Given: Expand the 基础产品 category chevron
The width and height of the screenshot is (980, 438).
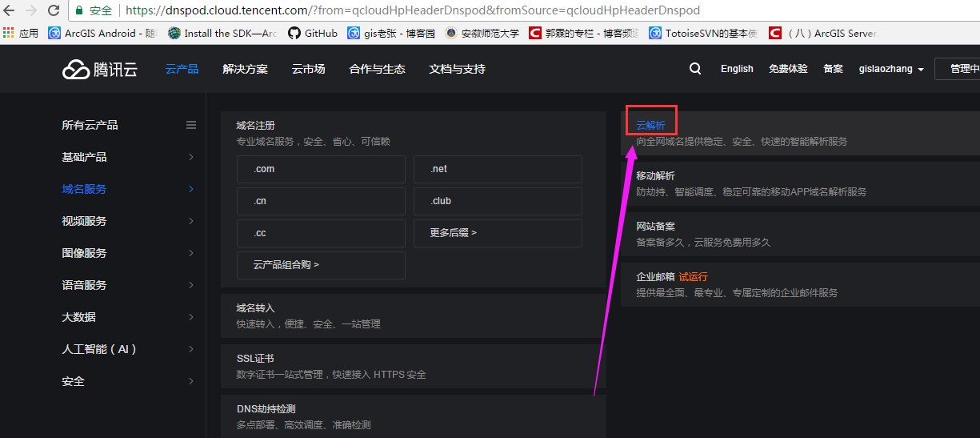Looking at the screenshot, I should point(191,157).
